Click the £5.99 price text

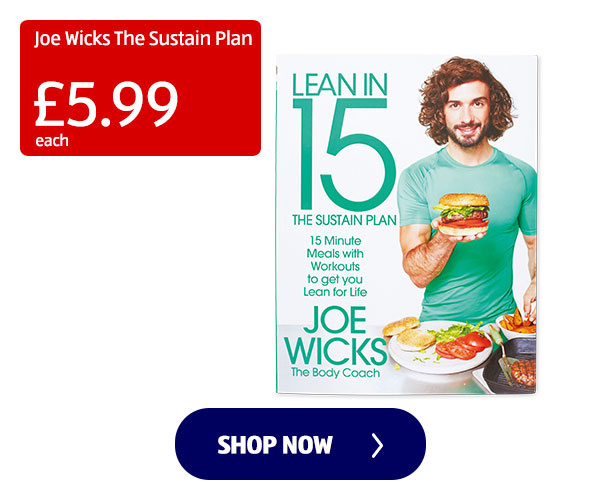click(106, 104)
